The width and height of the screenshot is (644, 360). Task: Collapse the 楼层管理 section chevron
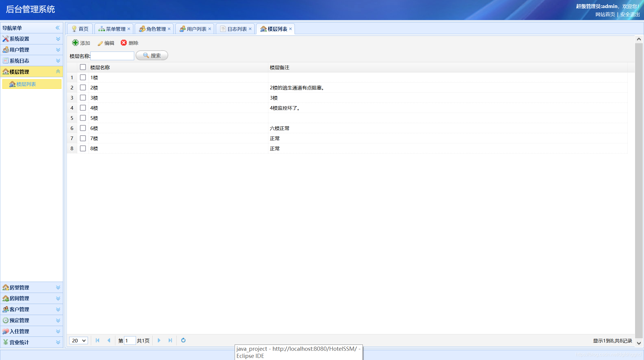(x=58, y=72)
